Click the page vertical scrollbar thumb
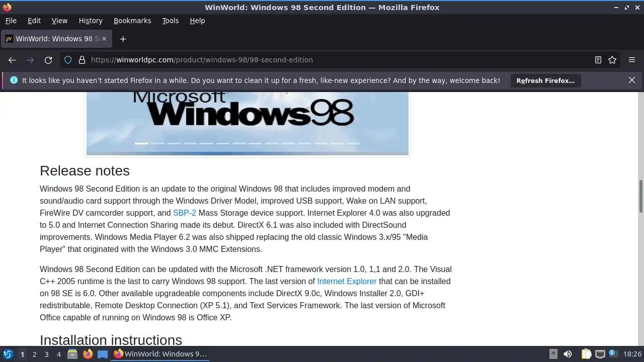This screenshot has height=362, width=644. pyautogui.click(x=641, y=196)
